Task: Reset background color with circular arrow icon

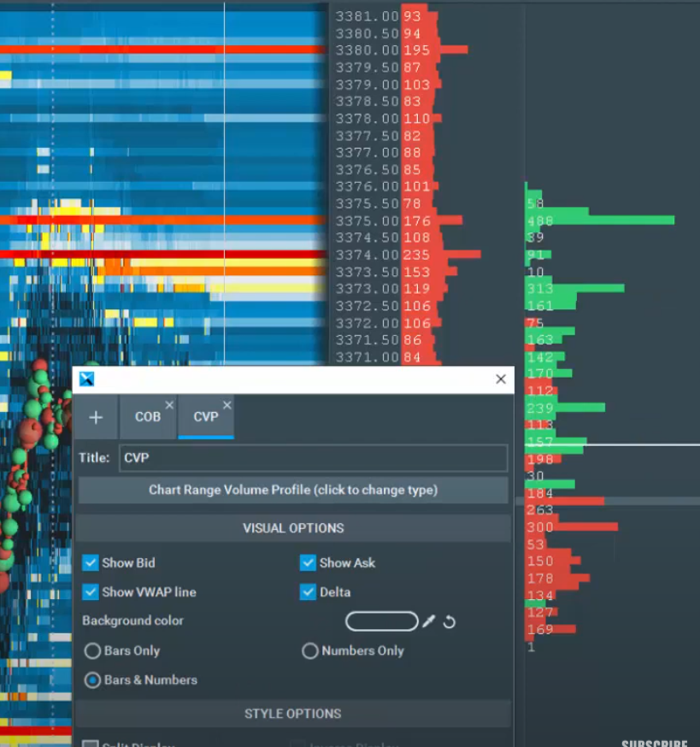Action: [450, 621]
